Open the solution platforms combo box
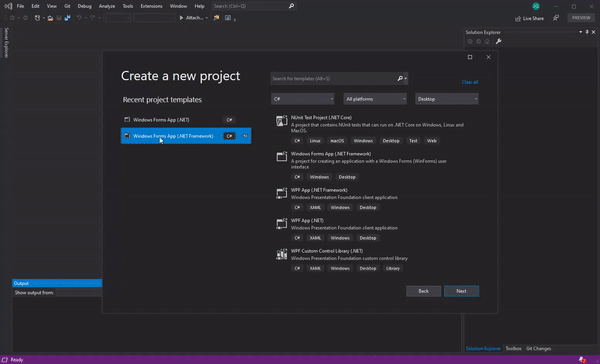Screen dimensions: 600x364 point(155,18)
